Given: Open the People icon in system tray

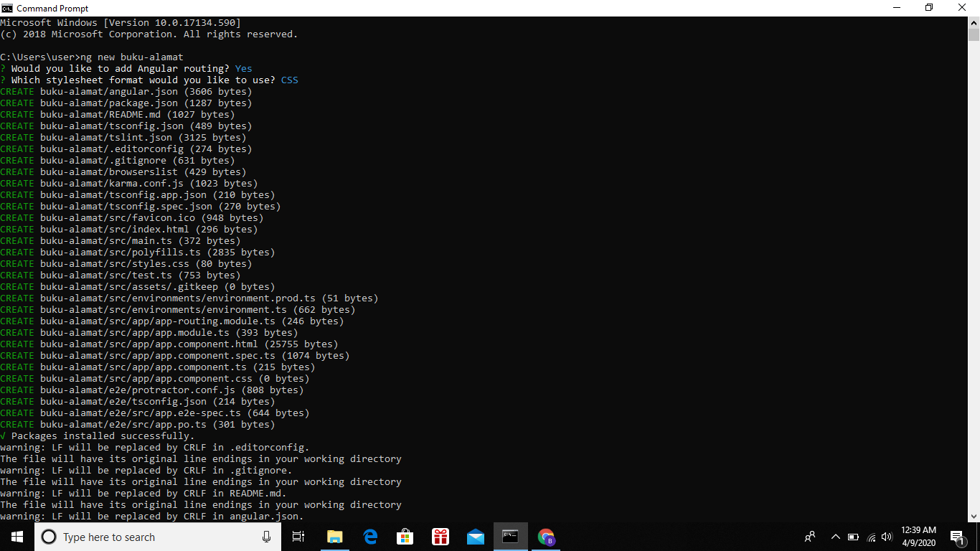Looking at the screenshot, I should pos(810,537).
